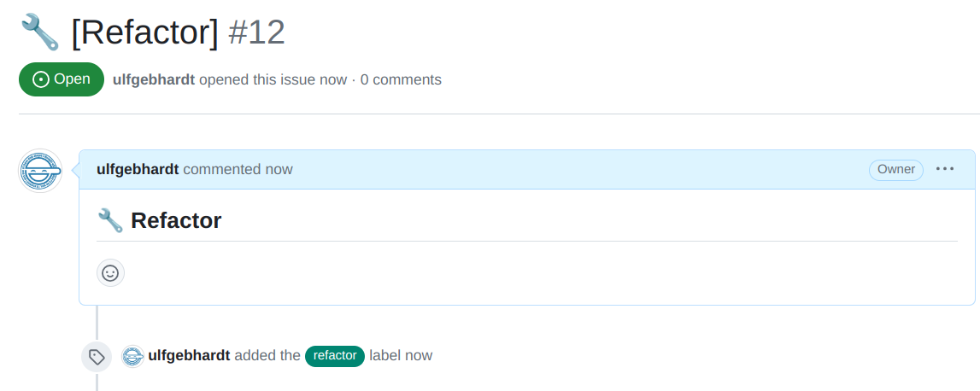Click the tag icon in the timeline
The width and height of the screenshot is (980, 391).
97,357
